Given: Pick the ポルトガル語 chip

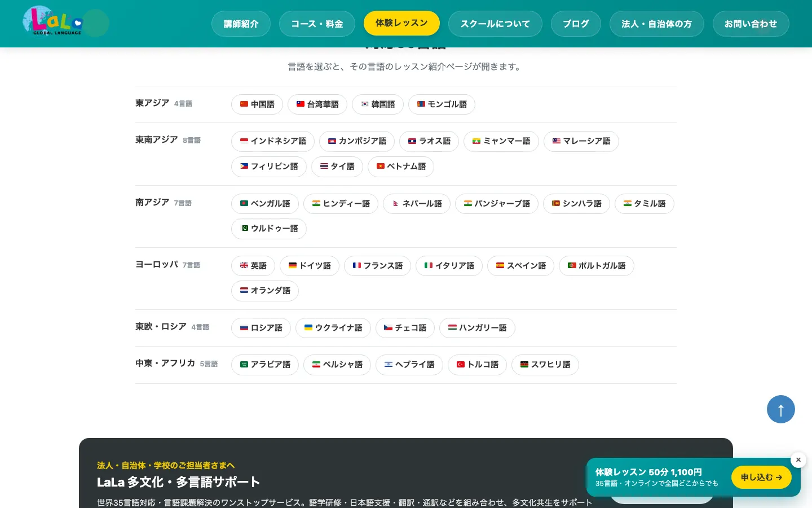Looking at the screenshot, I should pyautogui.click(x=597, y=266).
